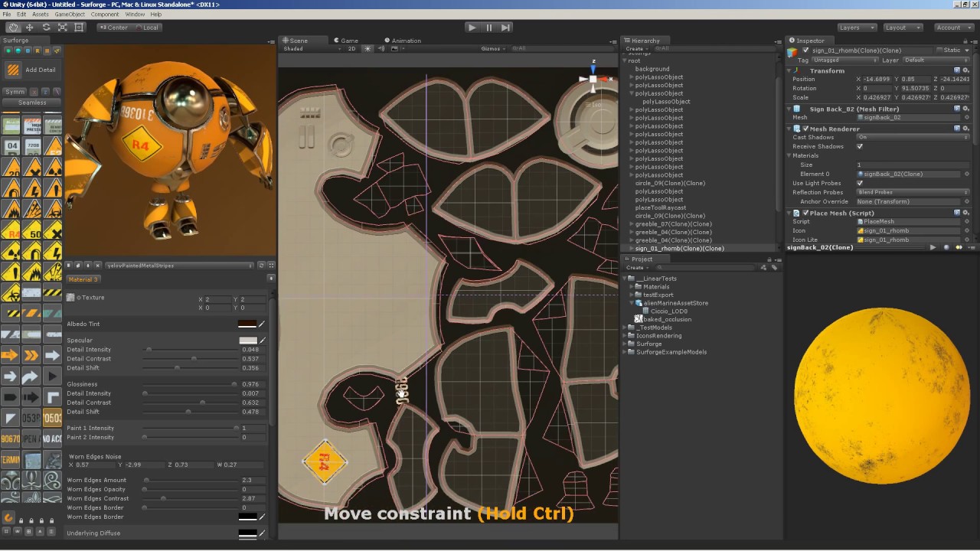Switch to the Game tab
Viewport: 980px width, 551px height.
tap(346, 41)
